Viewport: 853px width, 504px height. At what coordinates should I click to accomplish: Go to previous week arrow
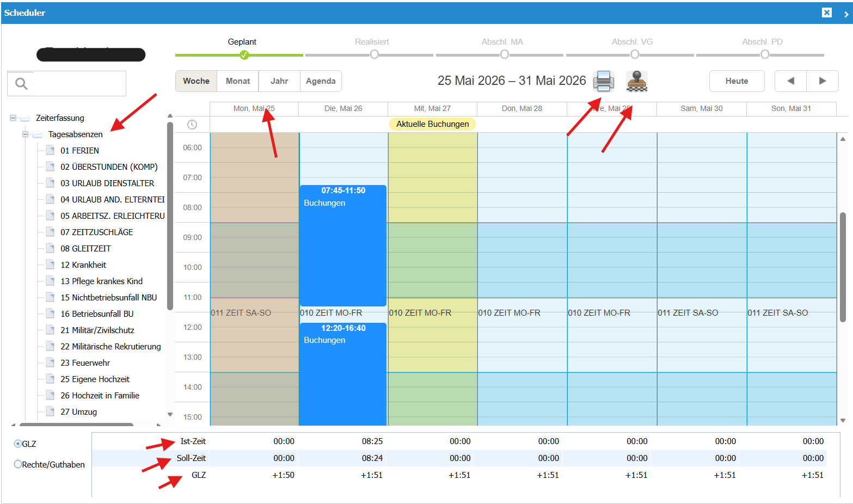pyautogui.click(x=790, y=81)
